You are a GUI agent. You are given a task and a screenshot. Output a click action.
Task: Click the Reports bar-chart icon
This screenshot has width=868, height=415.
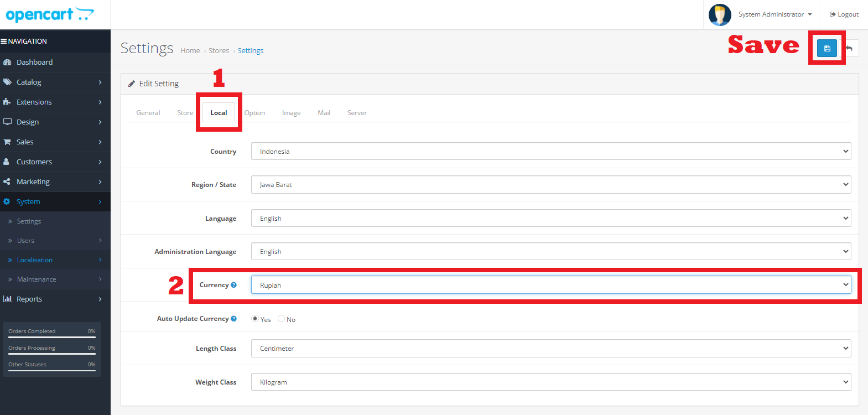(x=7, y=299)
